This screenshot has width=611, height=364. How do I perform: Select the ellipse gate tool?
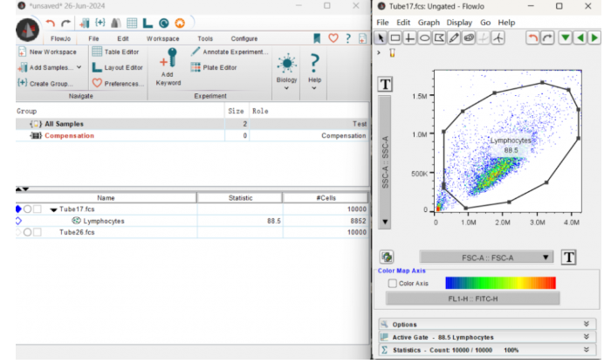click(x=424, y=38)
